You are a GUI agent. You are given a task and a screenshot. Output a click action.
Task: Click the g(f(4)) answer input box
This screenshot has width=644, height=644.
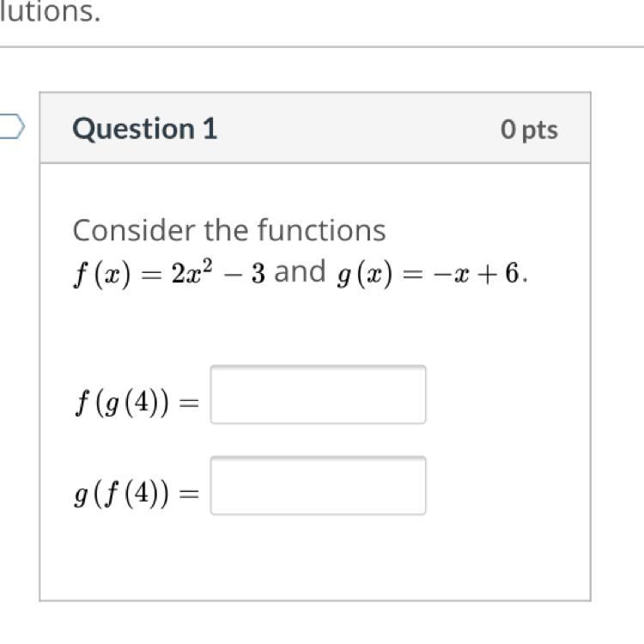coord(318,486)
